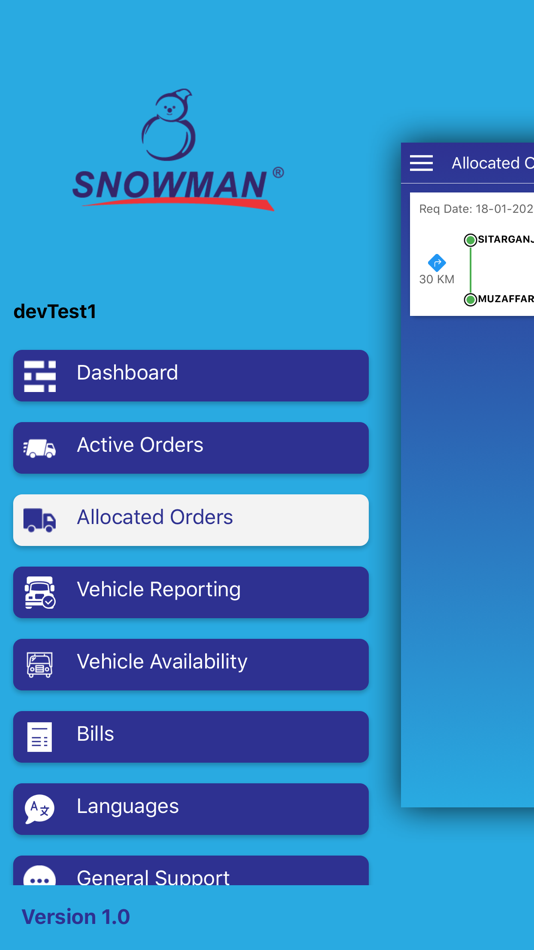The image size is (534, 950).
Task: Click the Vehicle Reporting truck-check icon
Action: (x=40, y=592)
